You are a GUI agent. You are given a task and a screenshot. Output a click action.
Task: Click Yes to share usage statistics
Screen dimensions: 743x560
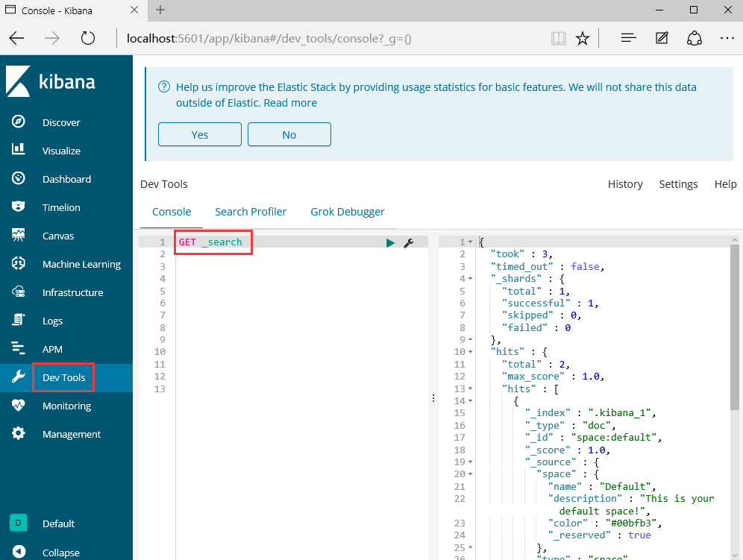coord(199,134)
